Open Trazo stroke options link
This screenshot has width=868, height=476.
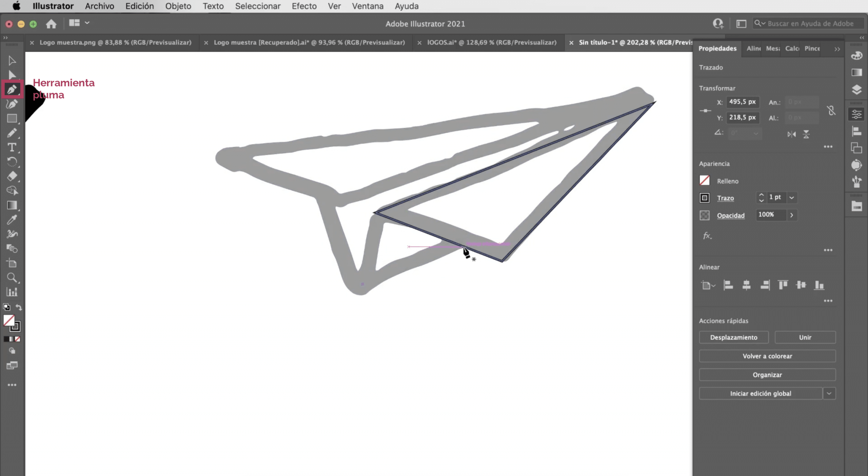[x=725, y=198]
